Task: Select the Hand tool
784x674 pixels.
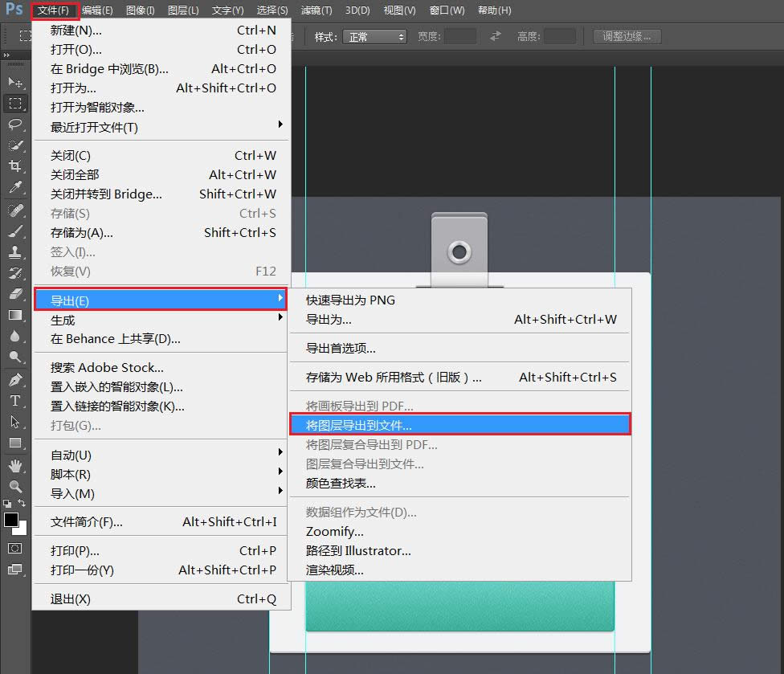Action: pyautogui.click(x=15, y=466)
